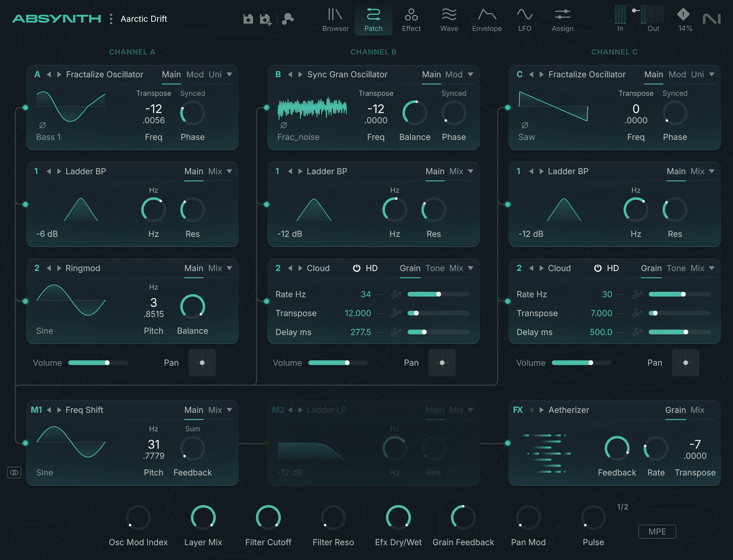Viewport: 733px width, 560px height.
Task: Adjust Channel A Volume slider
Action: 107,363
